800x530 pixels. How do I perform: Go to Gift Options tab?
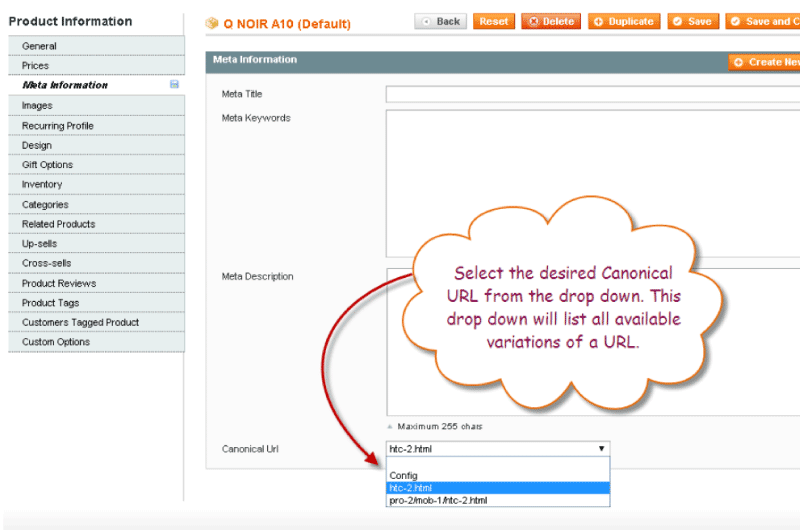click(96, 165)
